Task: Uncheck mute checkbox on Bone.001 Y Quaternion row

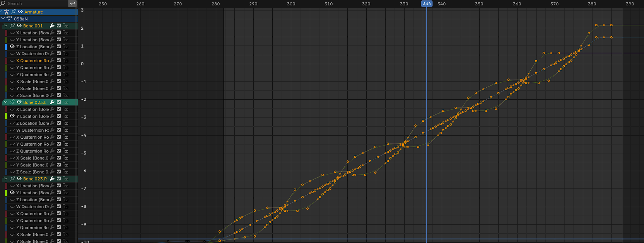Action: tap(59, 68)
